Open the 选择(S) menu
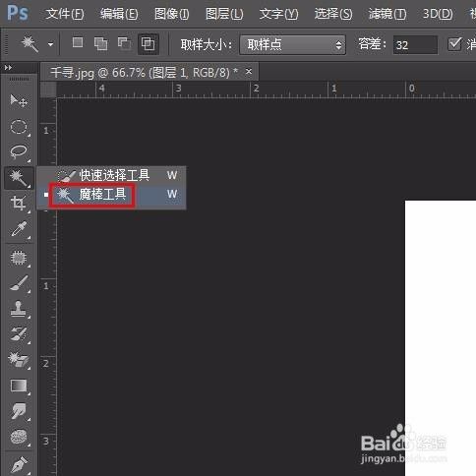476x476 pixels. click(333, 14)
